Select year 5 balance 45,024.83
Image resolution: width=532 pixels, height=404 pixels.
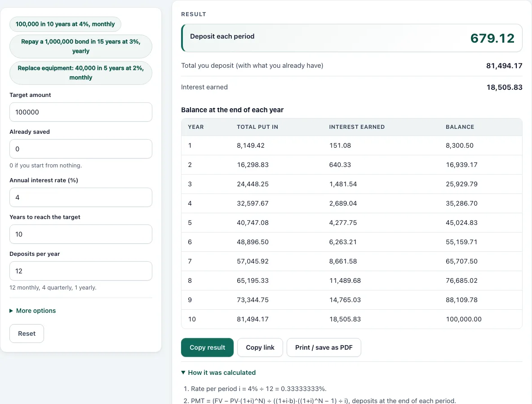pos(461,223)
